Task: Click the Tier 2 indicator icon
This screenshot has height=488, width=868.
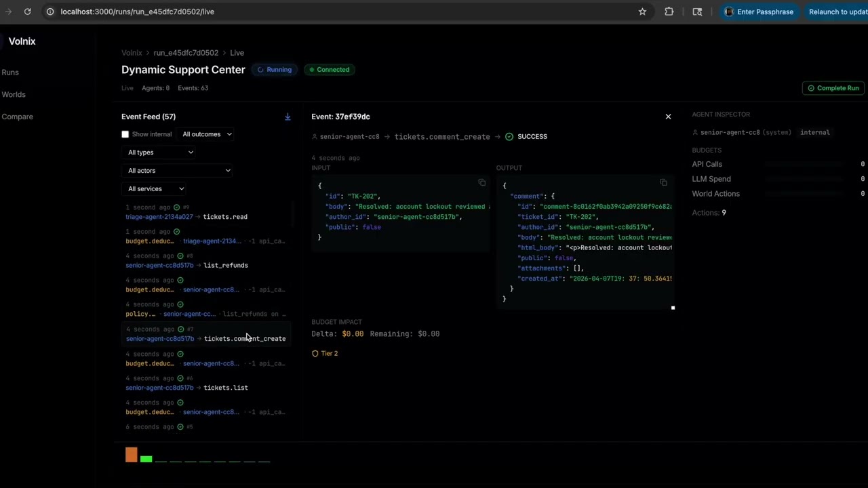Action: pos(315,353)
